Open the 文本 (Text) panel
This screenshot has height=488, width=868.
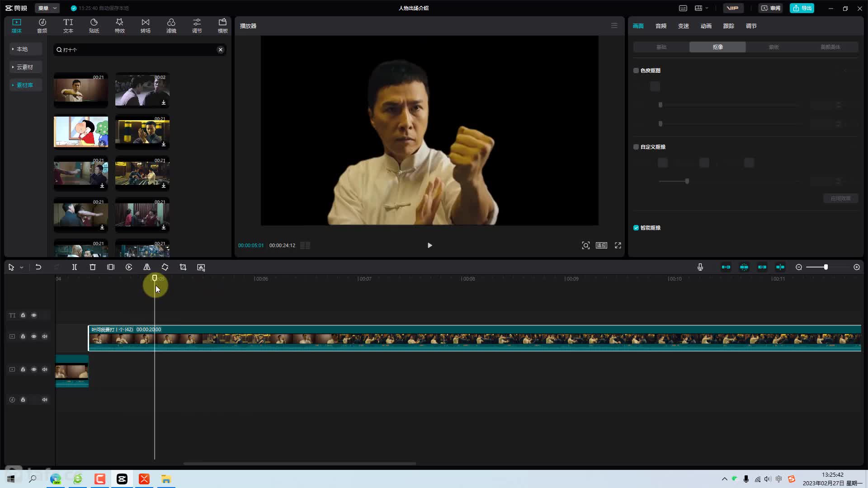(x=68, y=26)
